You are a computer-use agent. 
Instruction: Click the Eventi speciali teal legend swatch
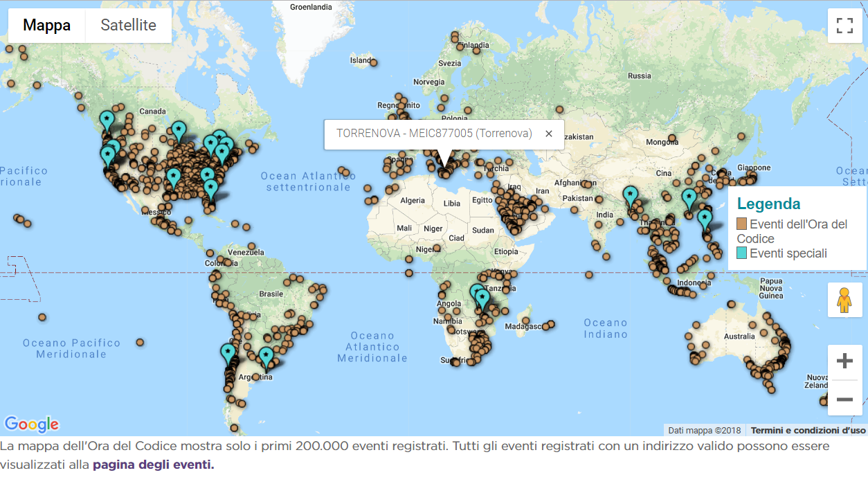click(x=742, y=253)
